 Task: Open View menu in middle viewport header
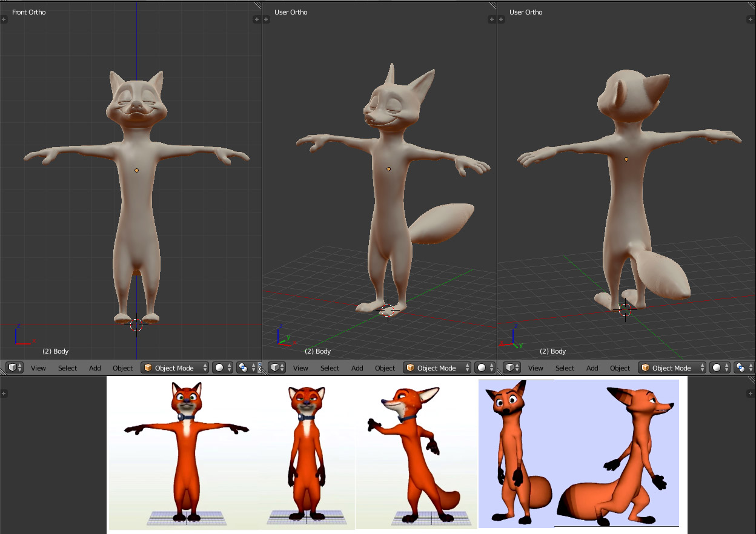300,368
